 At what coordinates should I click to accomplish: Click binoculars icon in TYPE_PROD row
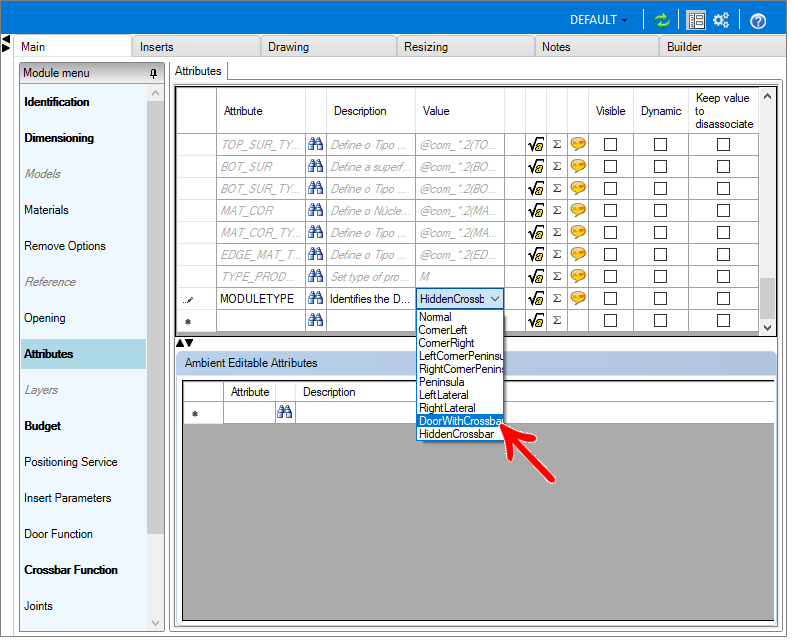[317, 278]
